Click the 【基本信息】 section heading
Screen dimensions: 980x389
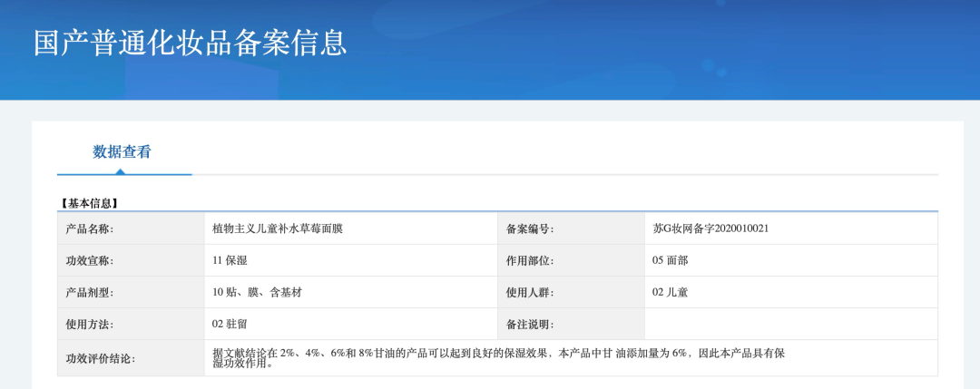[90, 203]
